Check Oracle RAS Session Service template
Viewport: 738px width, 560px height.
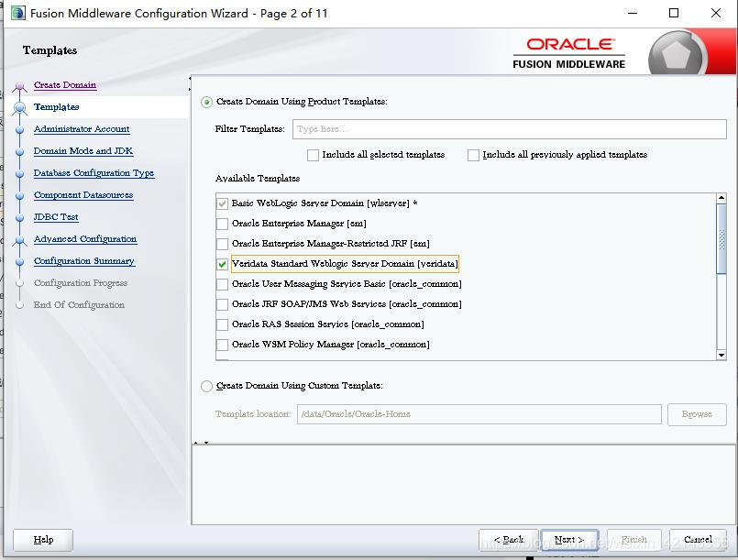(222, 325)
